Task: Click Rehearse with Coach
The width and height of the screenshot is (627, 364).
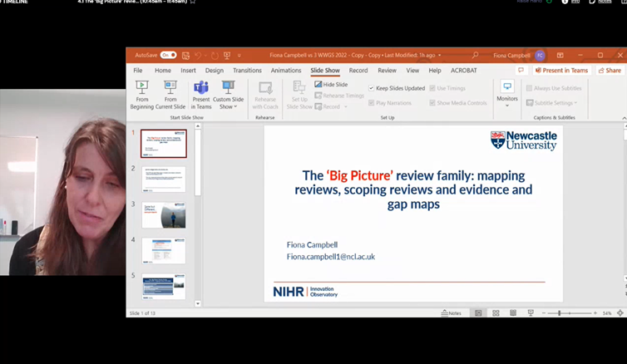Action: click(x=265, y=95)
